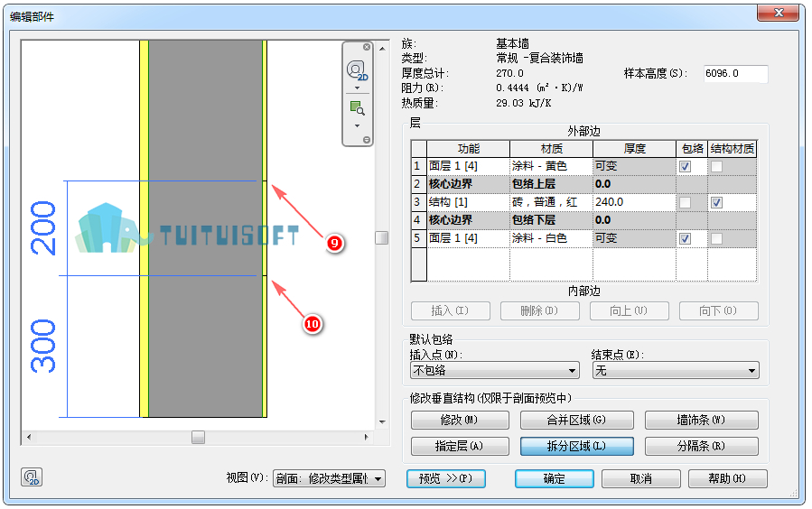Click the 涂料 - 黄色 material cell
Viewport: 812px width, 509px height.
551,166
